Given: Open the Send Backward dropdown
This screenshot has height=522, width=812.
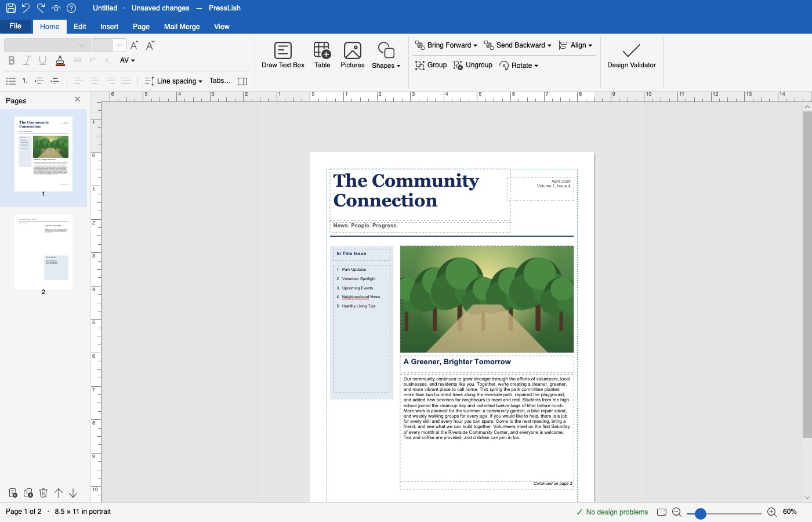Looking at the screenshot, I should point(518,45).
